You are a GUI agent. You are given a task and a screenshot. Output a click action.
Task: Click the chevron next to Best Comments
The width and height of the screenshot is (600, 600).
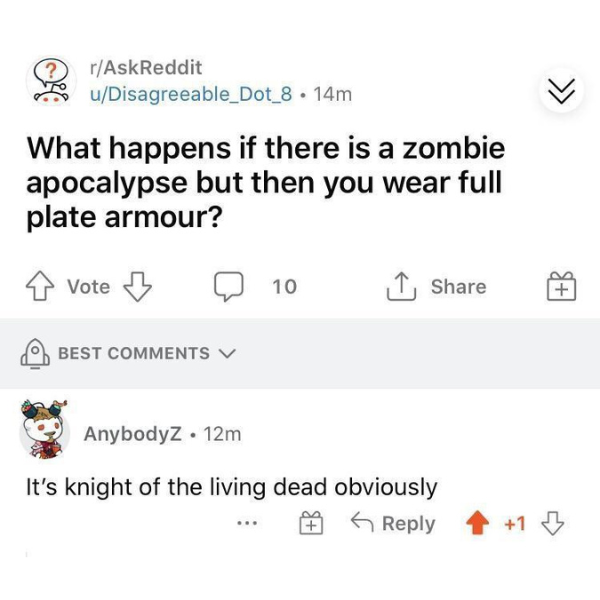[228, 353]
